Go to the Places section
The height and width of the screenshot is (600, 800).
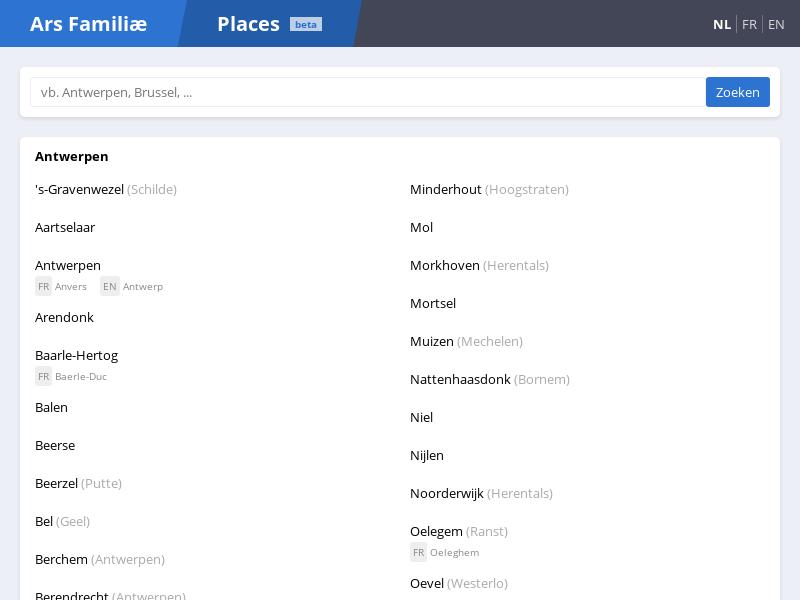(x=248, y=23)
